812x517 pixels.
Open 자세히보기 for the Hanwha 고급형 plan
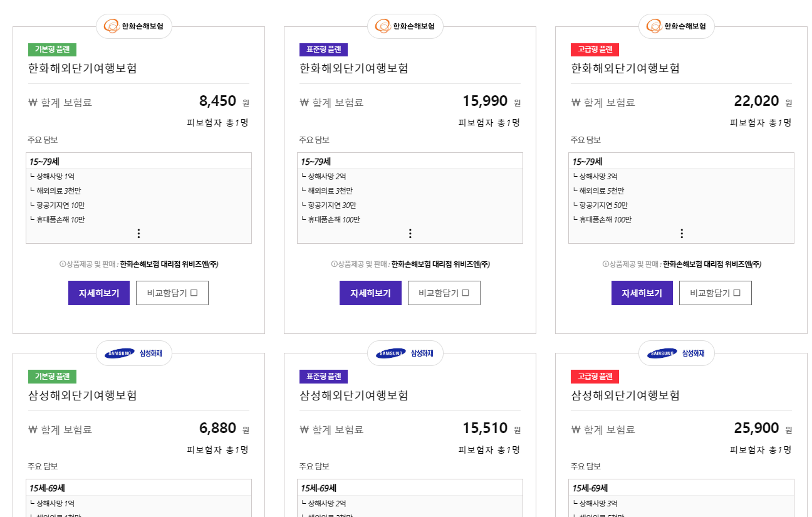point(642,293)
